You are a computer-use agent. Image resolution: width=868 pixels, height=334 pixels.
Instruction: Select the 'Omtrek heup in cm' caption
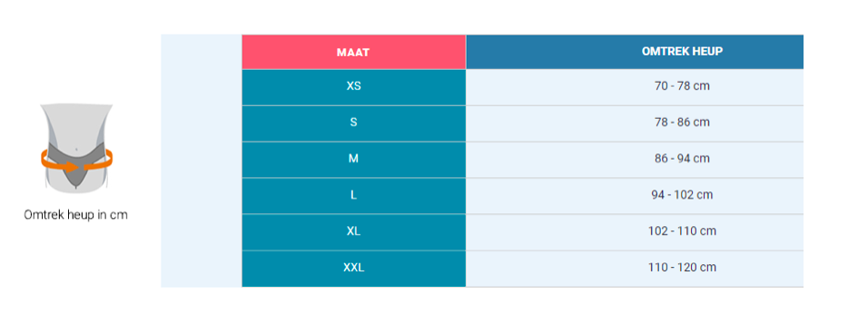click(x=76, y=214)
